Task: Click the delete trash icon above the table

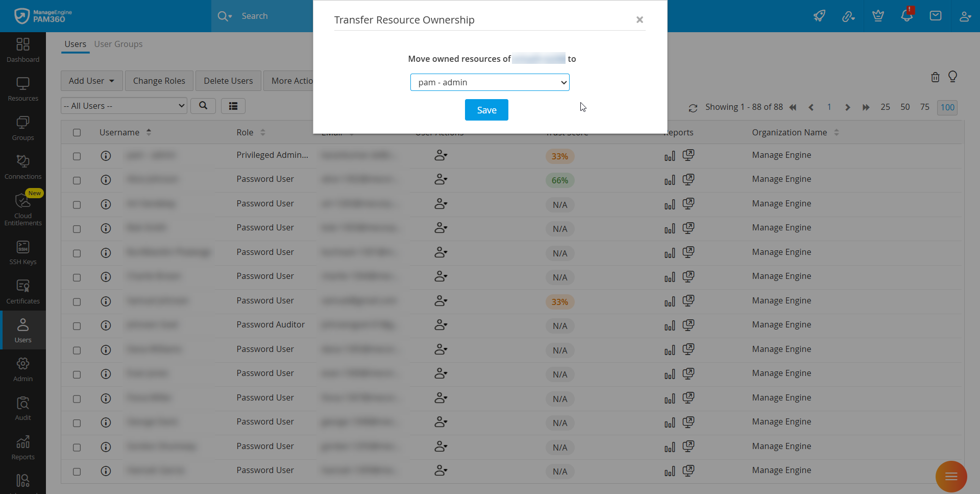Action: 935,77
